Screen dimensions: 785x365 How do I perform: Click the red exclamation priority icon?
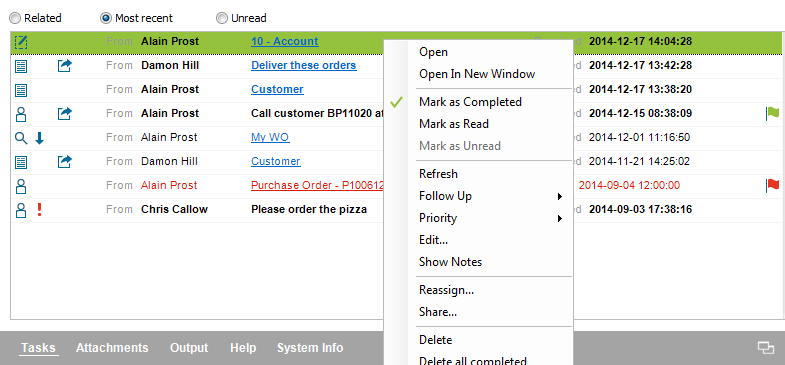click(40, 209)
